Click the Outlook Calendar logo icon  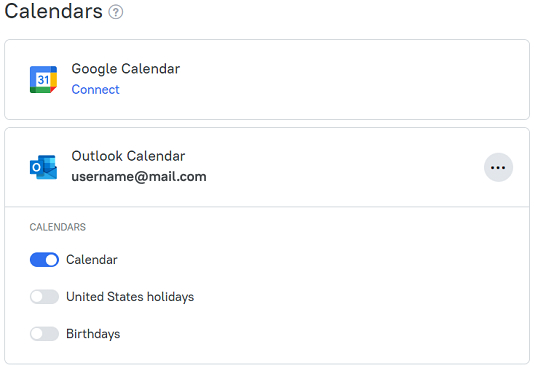(43, 167)
